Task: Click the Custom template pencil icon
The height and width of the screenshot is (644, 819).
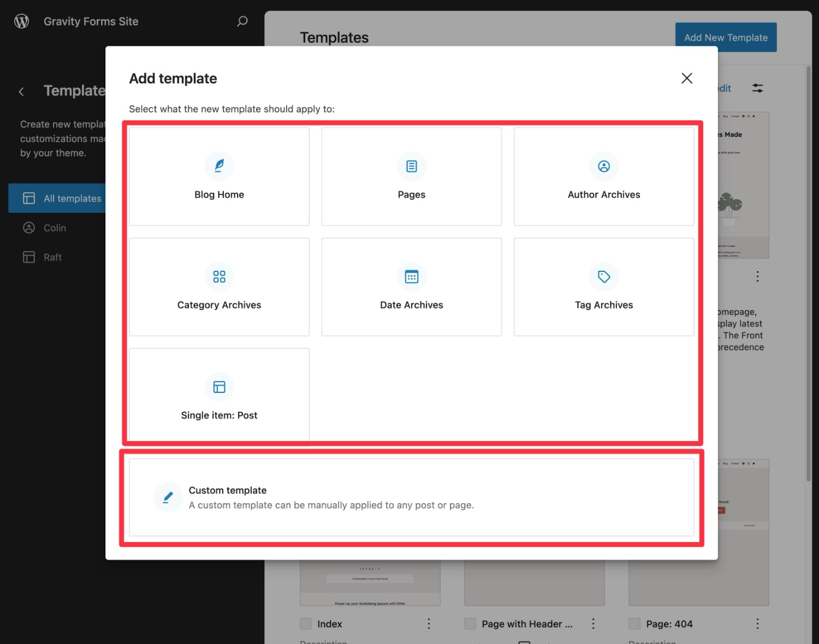Action: [x=168, y=497]
